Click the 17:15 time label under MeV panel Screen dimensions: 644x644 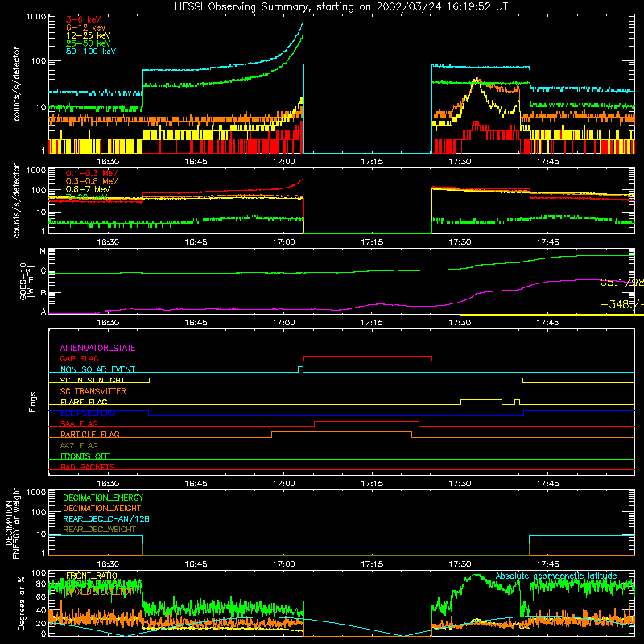[372, 242]
